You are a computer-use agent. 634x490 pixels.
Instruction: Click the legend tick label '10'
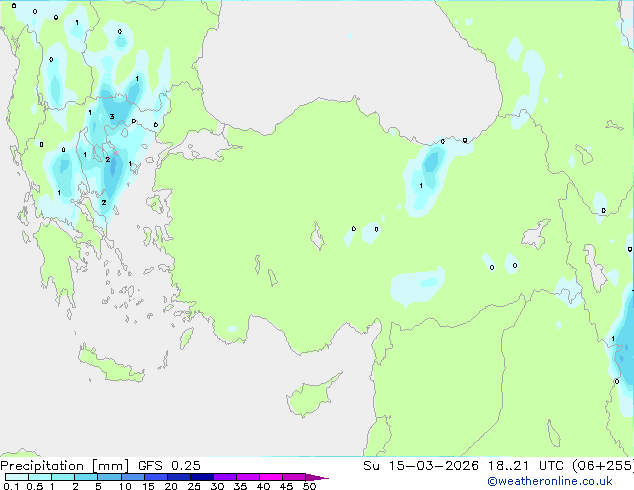tap(125, 486)
